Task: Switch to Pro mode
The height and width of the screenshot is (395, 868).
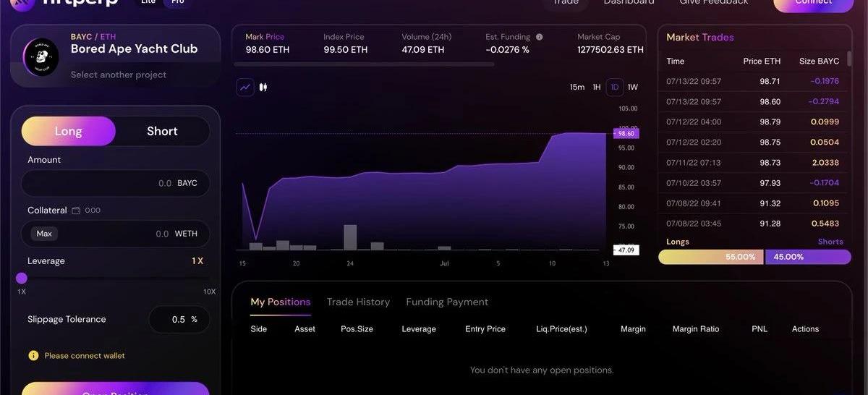Action: coord(178,2)
